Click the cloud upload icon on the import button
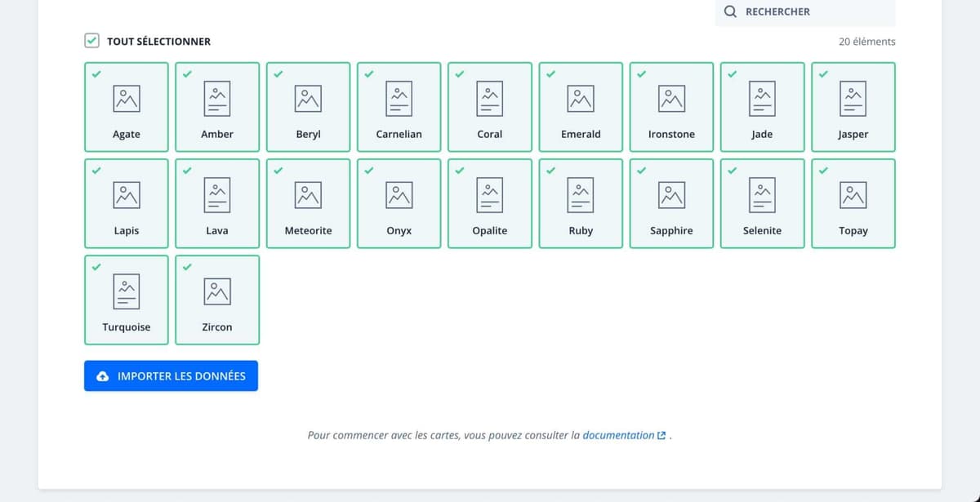Screen dimensions: 980x502 (x=101, y=376)
